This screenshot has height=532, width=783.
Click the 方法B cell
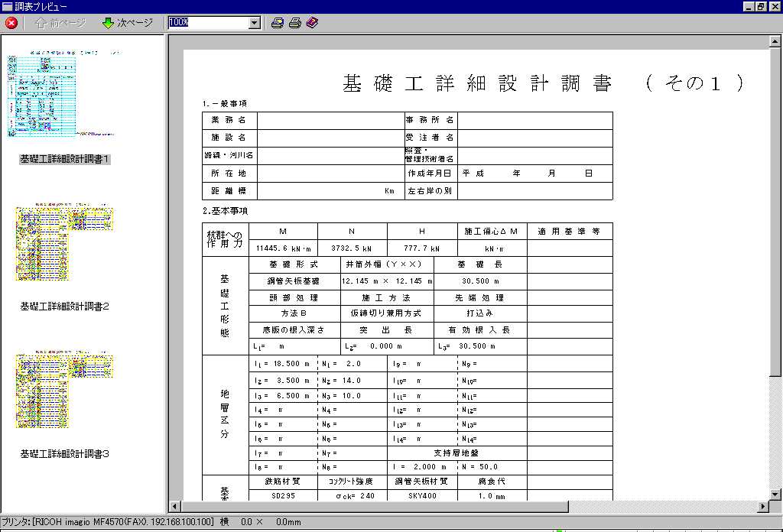(294, 313)
